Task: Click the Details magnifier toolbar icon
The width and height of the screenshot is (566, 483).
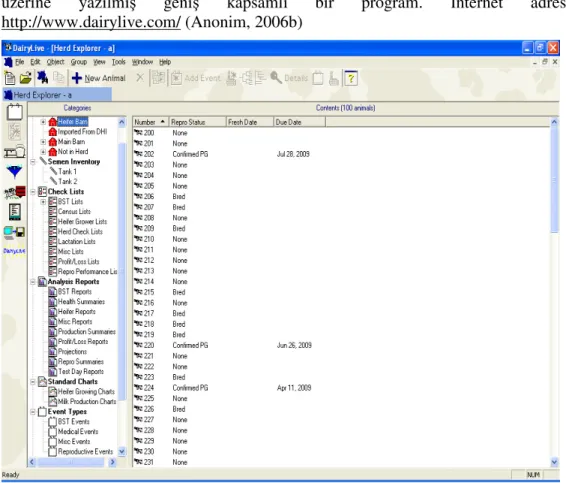Action: coord(276,78)
